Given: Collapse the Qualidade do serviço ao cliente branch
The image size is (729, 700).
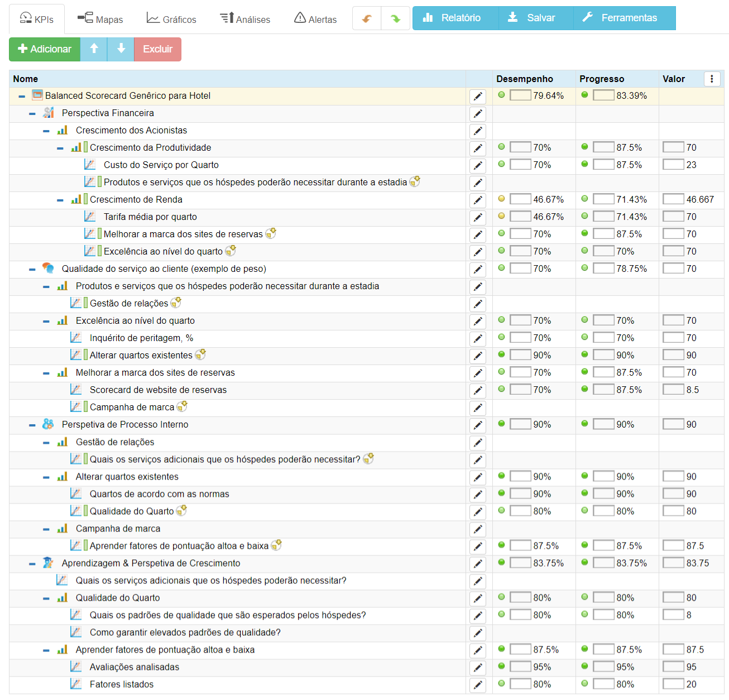Looking at the screenshot, I should pos(32,269).
